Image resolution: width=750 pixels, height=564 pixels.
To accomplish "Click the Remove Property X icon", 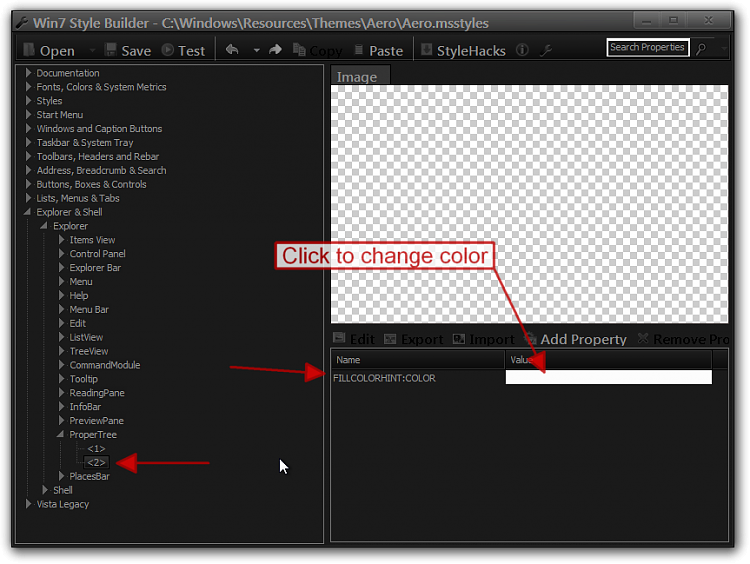I will 643,338.
